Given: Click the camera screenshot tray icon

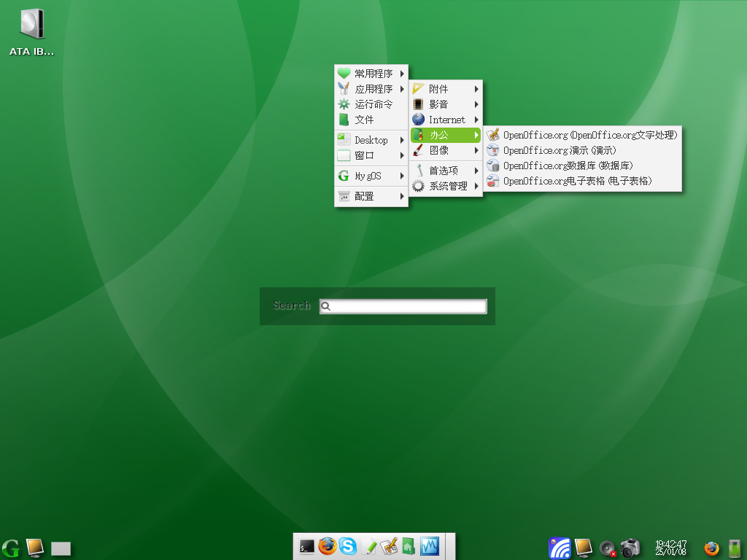Looking at the screenshot, I should [630, 548].
